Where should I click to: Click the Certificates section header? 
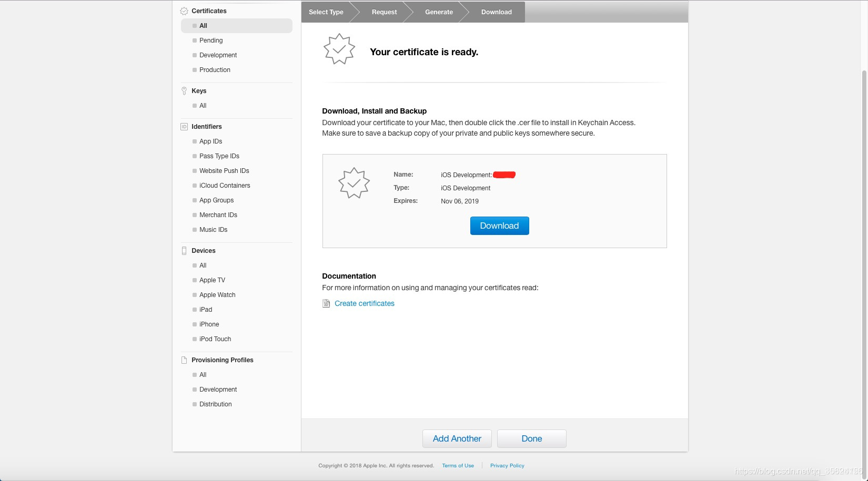pyautogui.click(x=209, y=11)
